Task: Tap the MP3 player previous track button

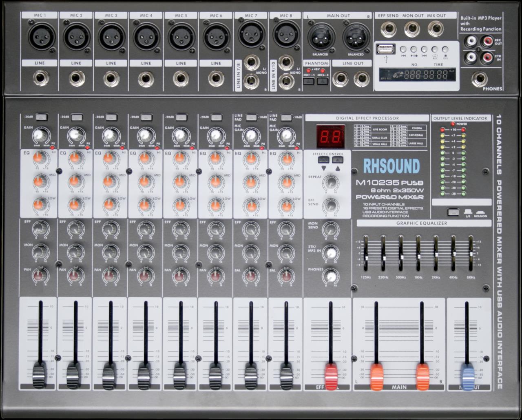Action: (403, 49)
